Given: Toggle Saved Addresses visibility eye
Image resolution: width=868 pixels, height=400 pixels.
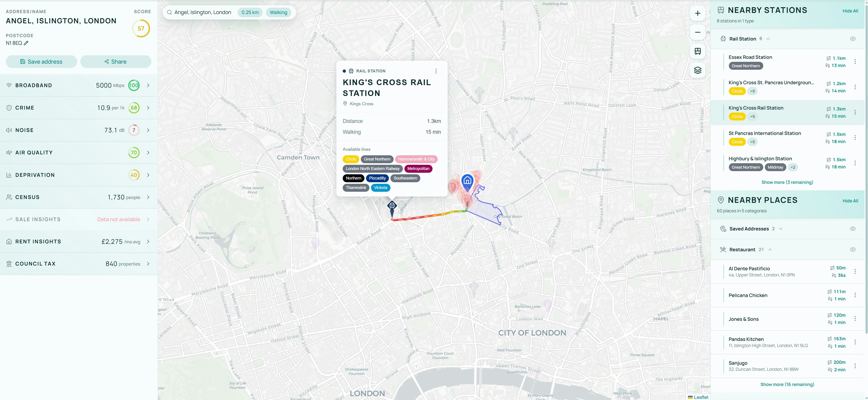Looking at the screenshot, I should (x=852, y=229).
